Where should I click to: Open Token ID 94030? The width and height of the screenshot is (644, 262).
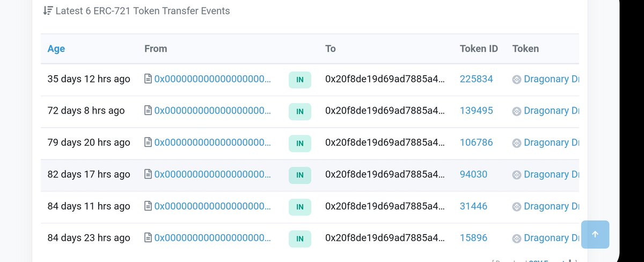pyautogui.click(x=473, y=175)
